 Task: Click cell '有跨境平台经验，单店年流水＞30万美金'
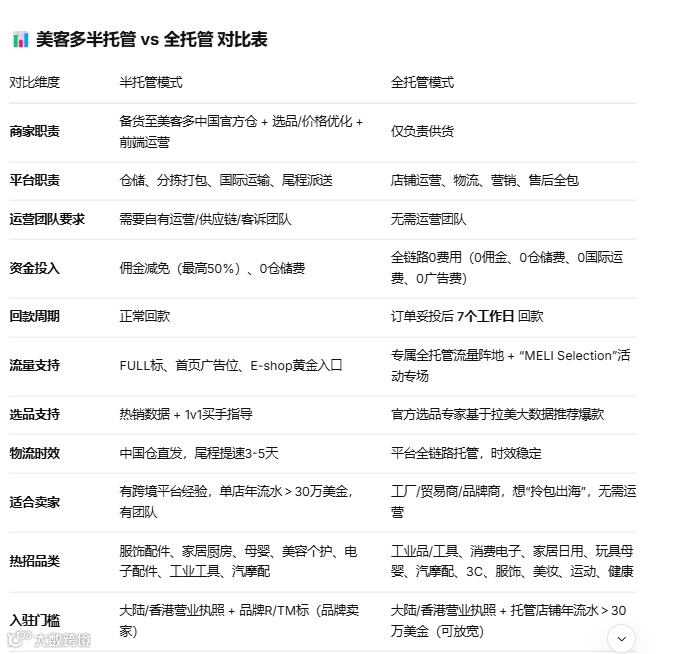236,502
